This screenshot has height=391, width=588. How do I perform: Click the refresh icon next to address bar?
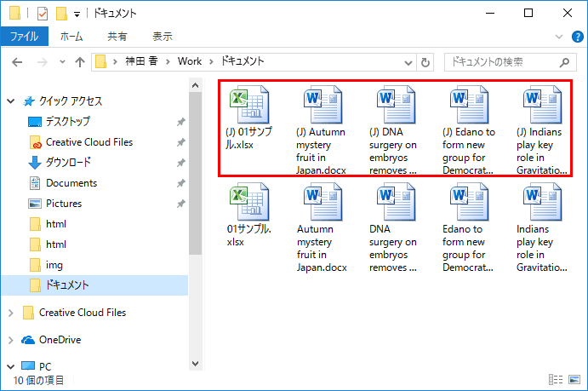tap(425, 62)
